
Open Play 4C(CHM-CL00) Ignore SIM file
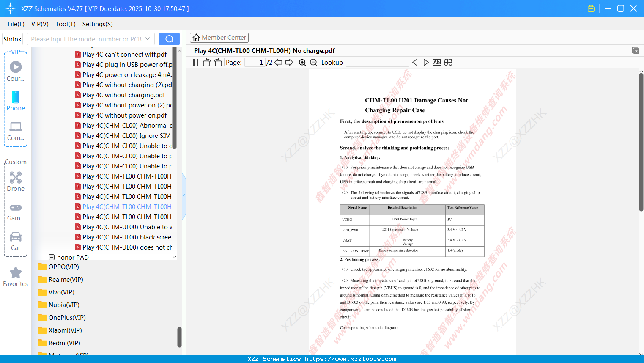(123, 136)
